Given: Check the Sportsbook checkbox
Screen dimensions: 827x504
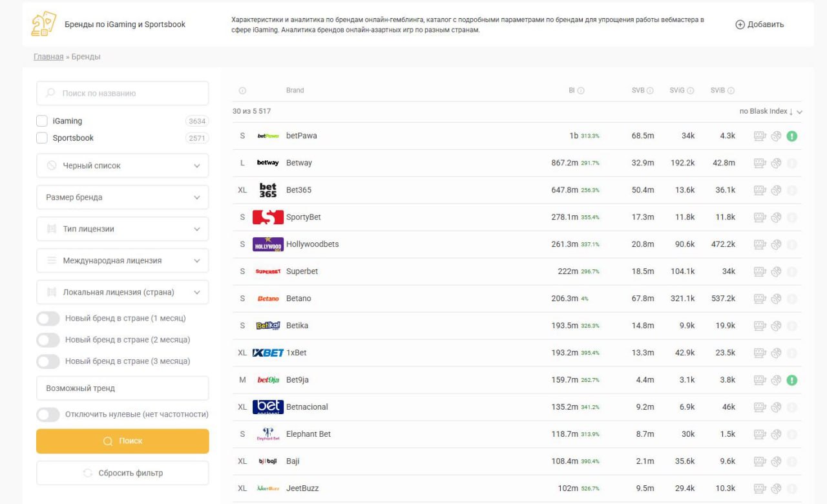Looking at the screenshot, I should click(x=42, y=138).
